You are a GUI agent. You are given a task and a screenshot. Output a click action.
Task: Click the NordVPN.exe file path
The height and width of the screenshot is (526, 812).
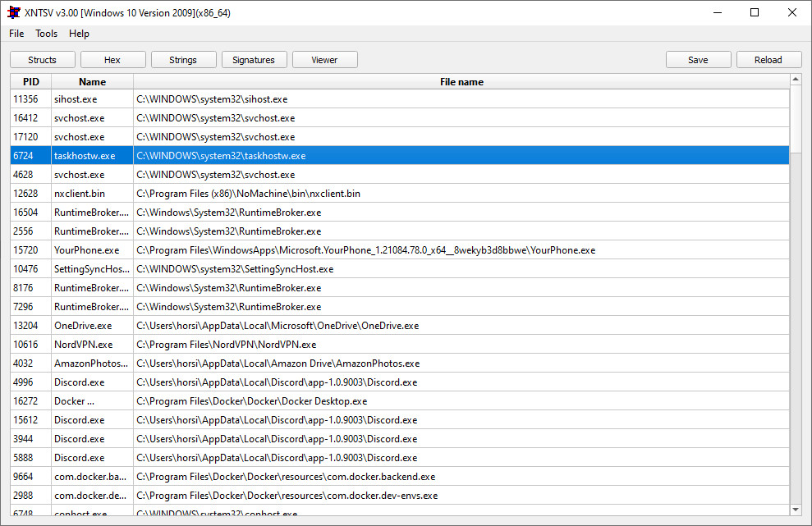tap(227, 345)
